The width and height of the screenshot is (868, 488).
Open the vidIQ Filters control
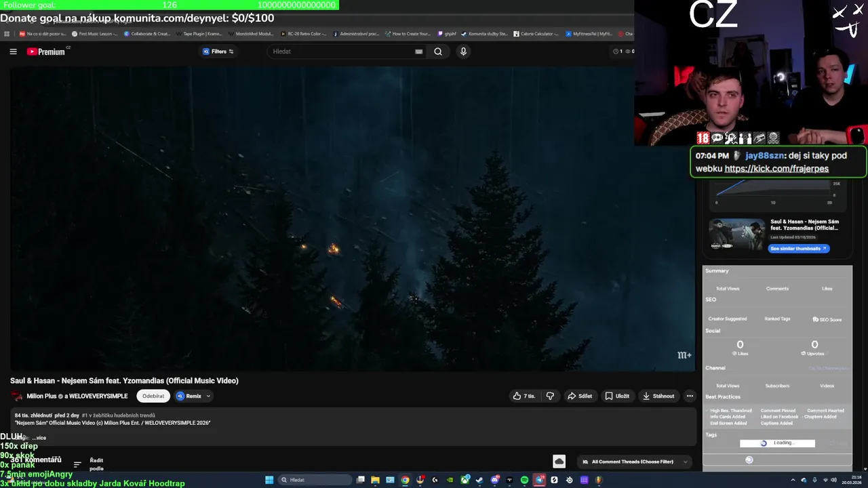(x=218, y=52)
